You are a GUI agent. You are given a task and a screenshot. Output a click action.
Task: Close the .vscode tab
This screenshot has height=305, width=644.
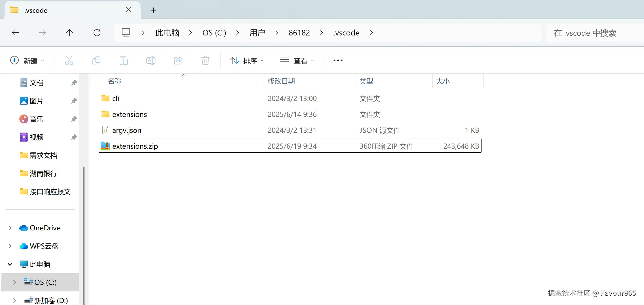click(x=128, y=10)
